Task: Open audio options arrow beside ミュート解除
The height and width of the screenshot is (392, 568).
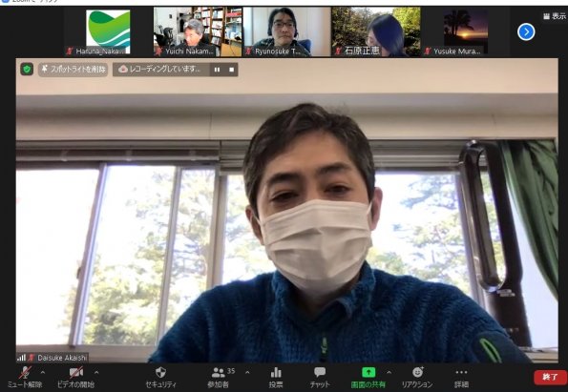Action: [x=43, y=372]
